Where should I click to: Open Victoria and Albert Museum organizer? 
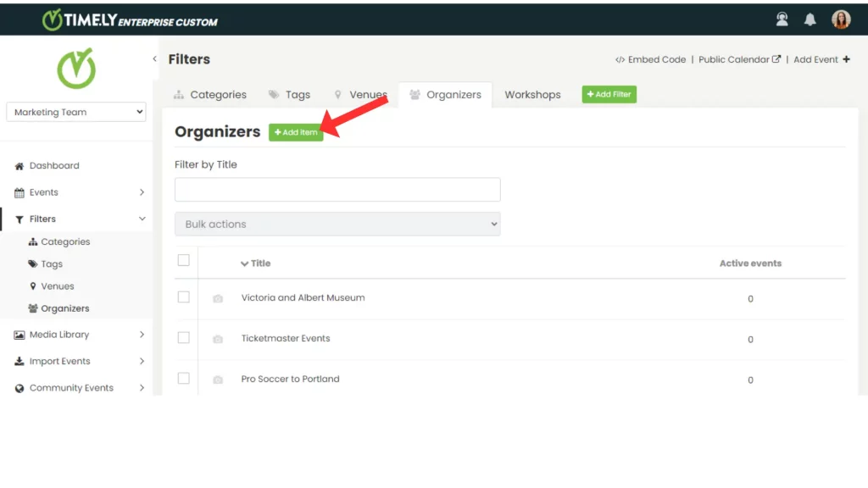click(303, 297)
